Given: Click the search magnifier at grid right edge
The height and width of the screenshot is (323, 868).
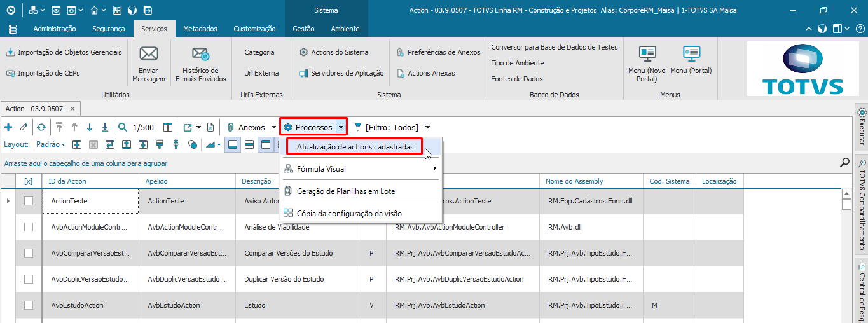Looking at the screenshot, I should point(844,163).
